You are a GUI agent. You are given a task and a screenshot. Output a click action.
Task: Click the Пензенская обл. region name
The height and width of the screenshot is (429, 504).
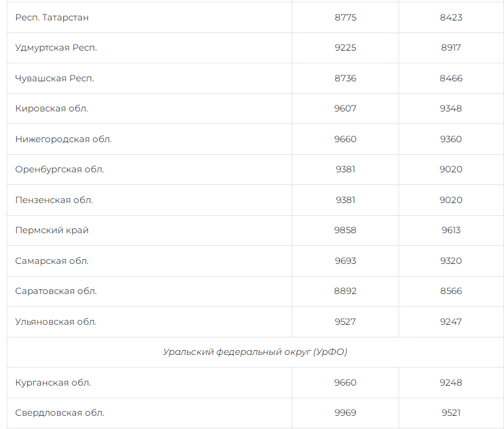(54, 200)
